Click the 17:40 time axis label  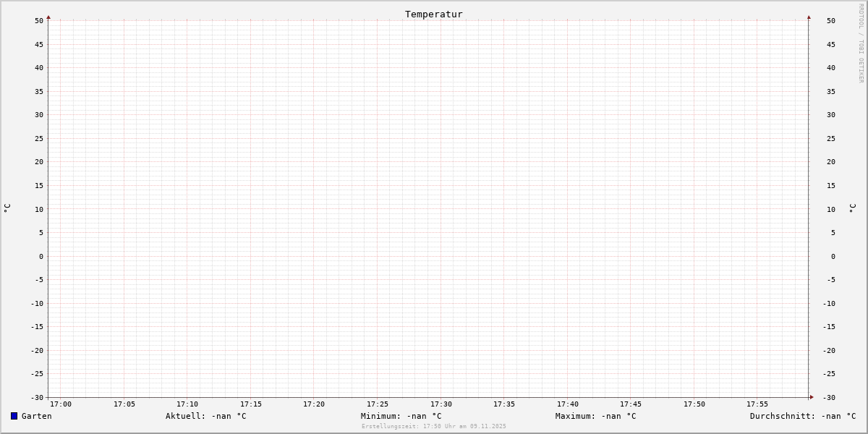568,404
